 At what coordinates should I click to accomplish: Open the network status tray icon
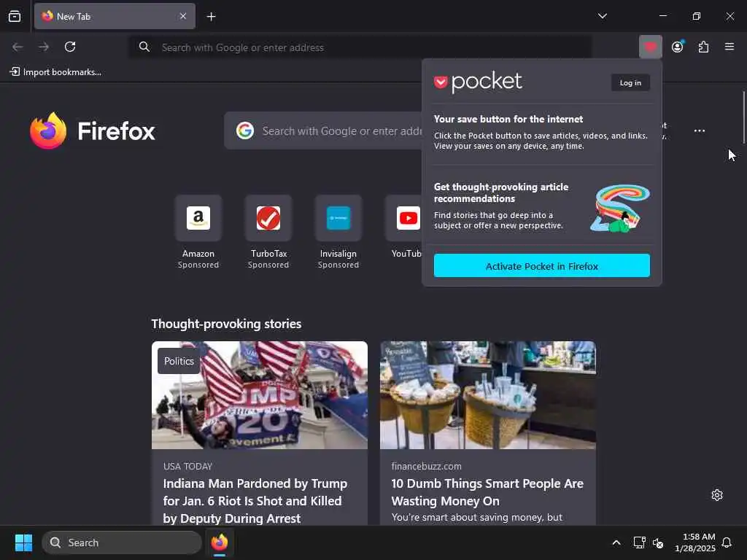click(639, 542)
